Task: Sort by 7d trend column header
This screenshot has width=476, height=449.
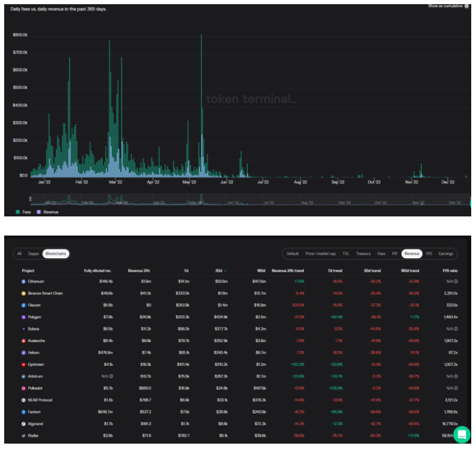Action: point(334,270)
